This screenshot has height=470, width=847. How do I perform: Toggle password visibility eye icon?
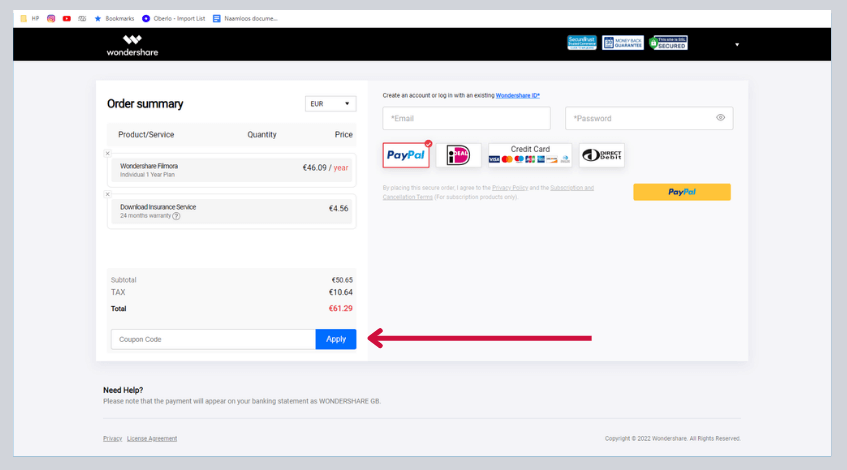click(x=720, y=118)
